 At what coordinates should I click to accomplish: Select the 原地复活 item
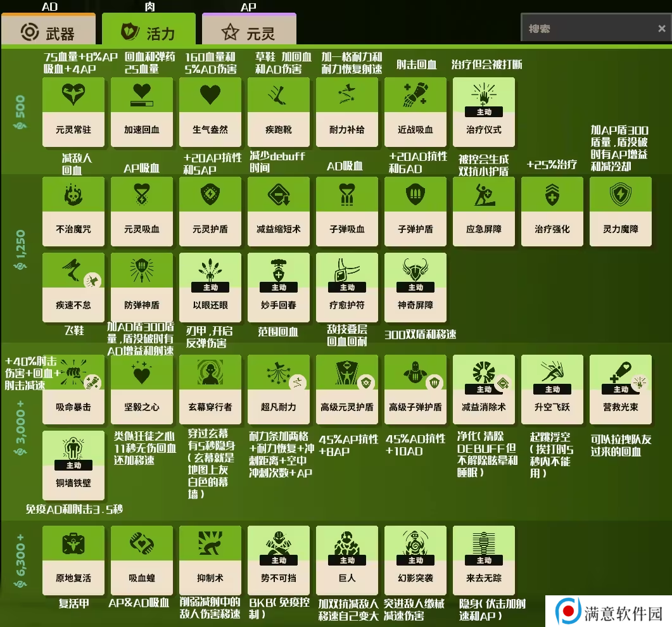click(x=73, y=560)
